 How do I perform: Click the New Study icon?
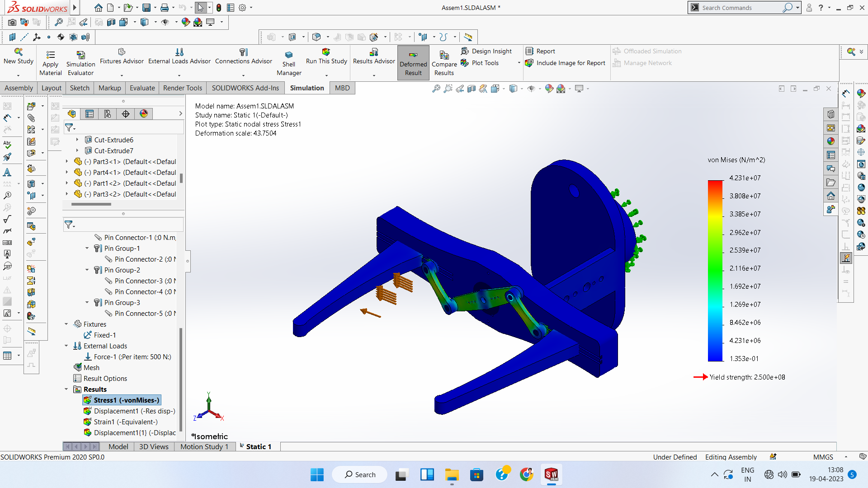point(19,52)
